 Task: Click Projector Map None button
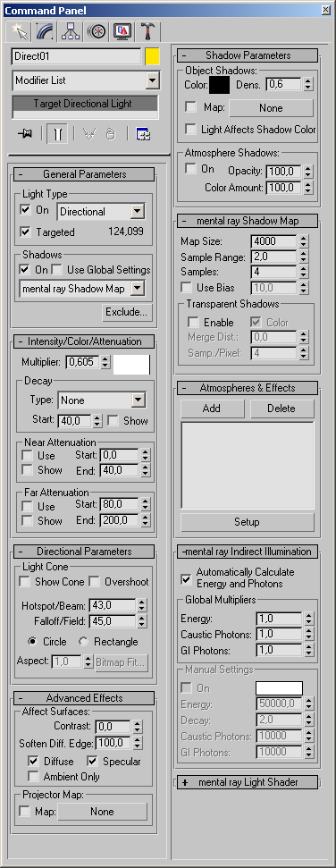103,812
